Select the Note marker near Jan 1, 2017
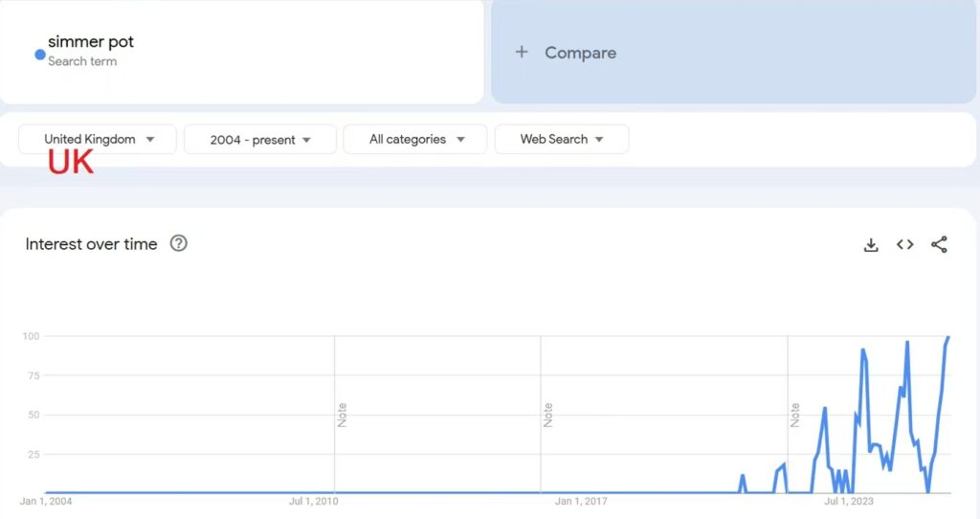 coord(548,415)
